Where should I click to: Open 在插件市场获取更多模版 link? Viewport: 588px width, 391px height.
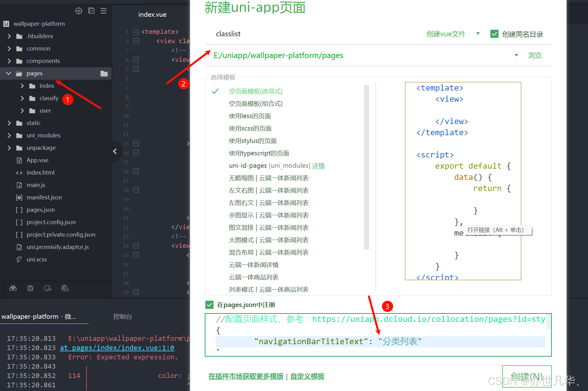246,376
